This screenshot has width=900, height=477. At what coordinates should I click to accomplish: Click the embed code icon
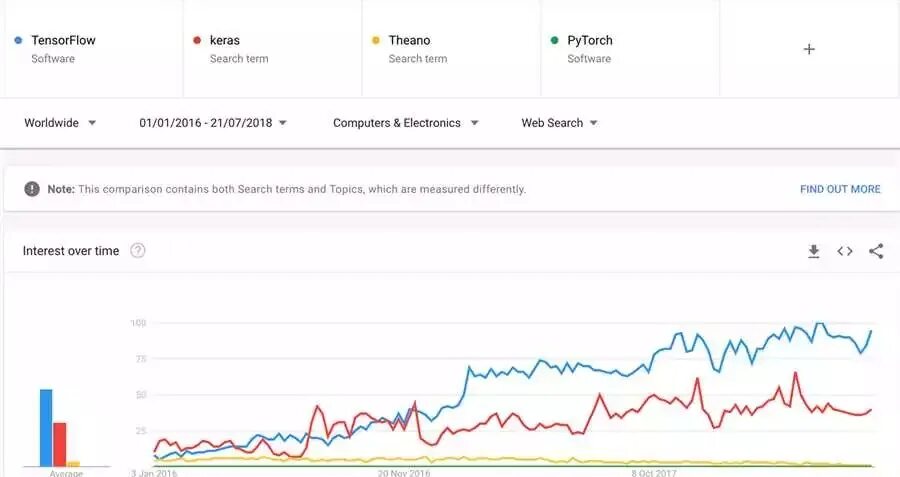click(845, 251)
